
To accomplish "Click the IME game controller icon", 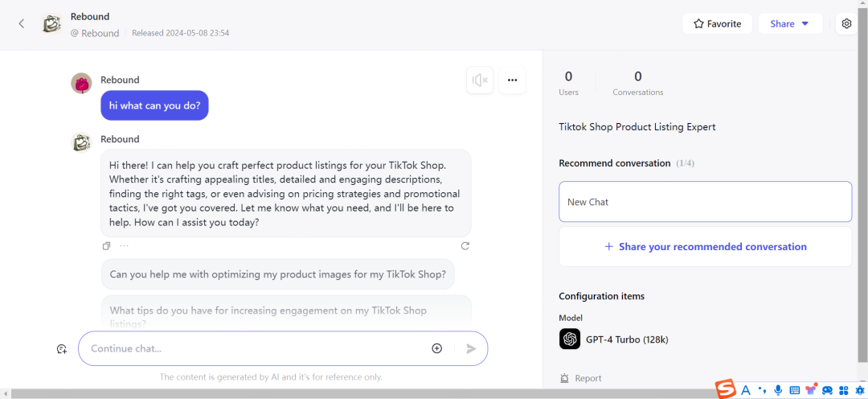I will point(828,390).
